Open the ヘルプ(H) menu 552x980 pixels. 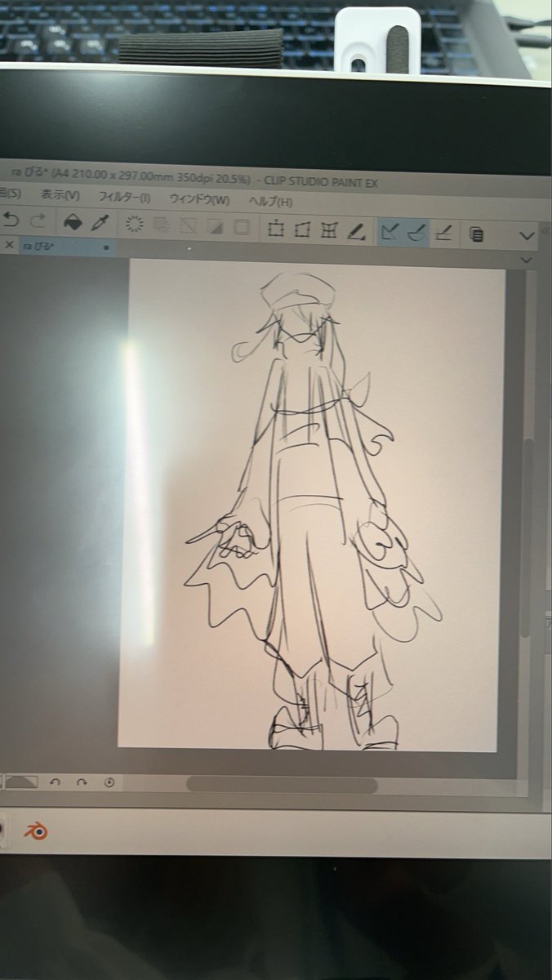tap(270, 202)
